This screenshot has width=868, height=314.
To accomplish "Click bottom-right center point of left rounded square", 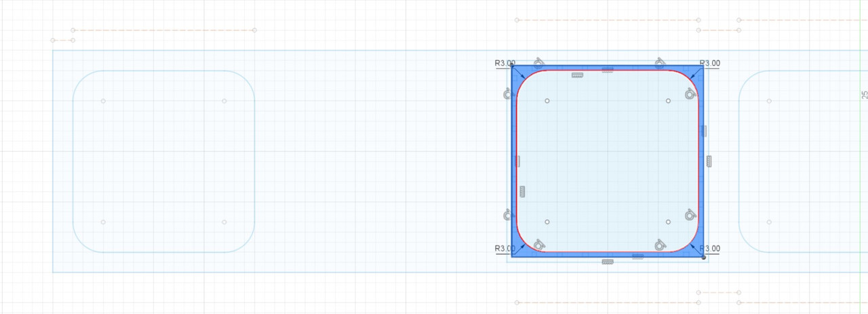I will (224, 222).
